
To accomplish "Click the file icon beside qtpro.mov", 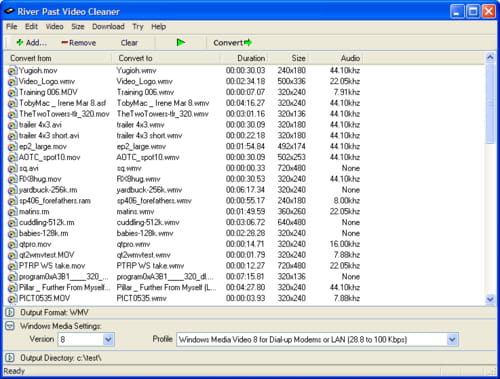I will click(12, 244).
